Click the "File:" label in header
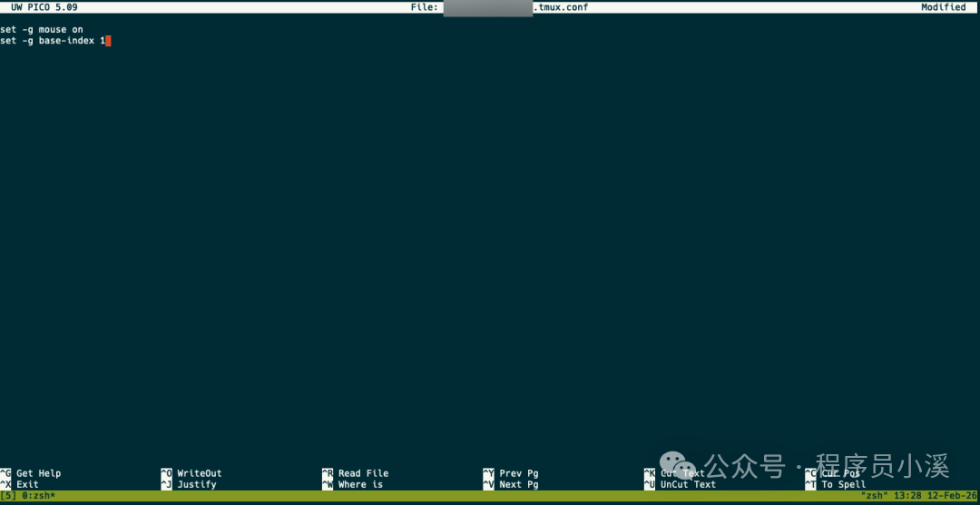 coord(425,7)
